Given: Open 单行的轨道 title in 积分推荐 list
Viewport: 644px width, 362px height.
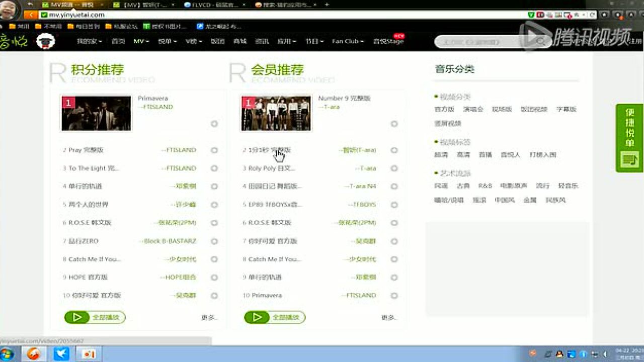Looking at the screenshot, I should pyautogui.click(x=86, y=187).
